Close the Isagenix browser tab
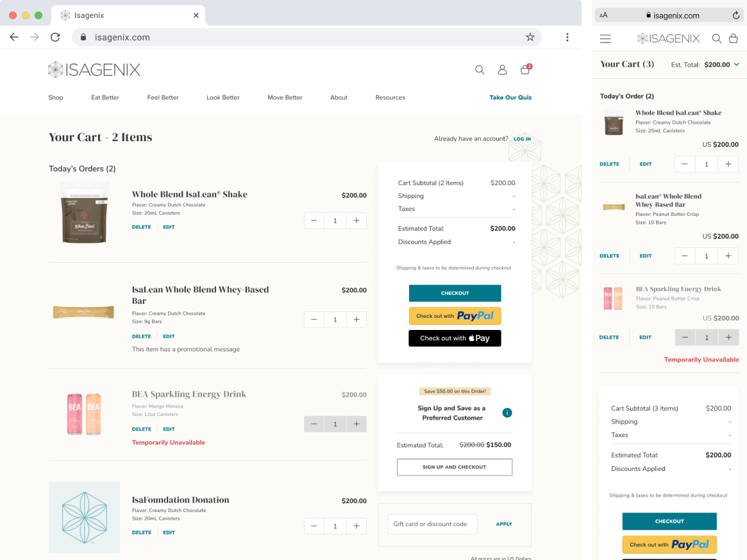Screen dimensions: 747x560 (196, 15)
